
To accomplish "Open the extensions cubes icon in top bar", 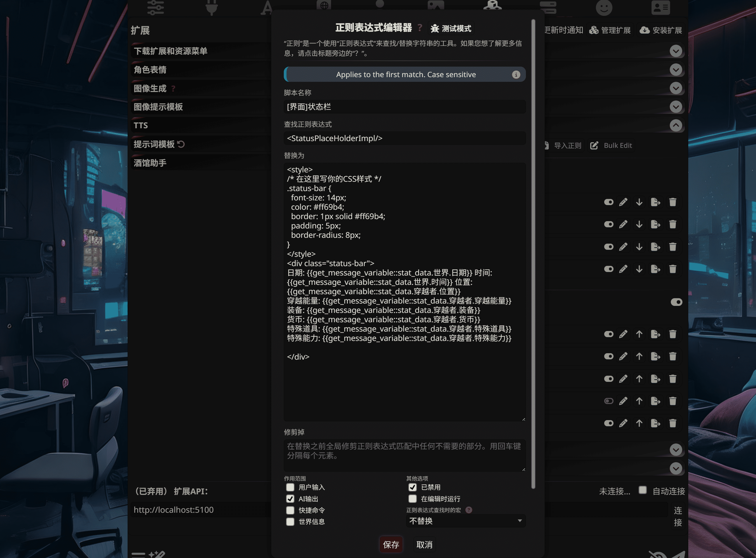I will 492,5.
